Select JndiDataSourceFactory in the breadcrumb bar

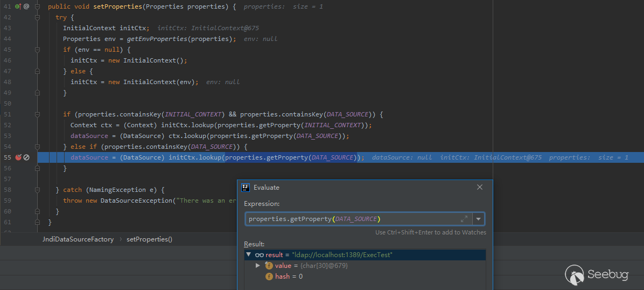(x=78, y=239)
